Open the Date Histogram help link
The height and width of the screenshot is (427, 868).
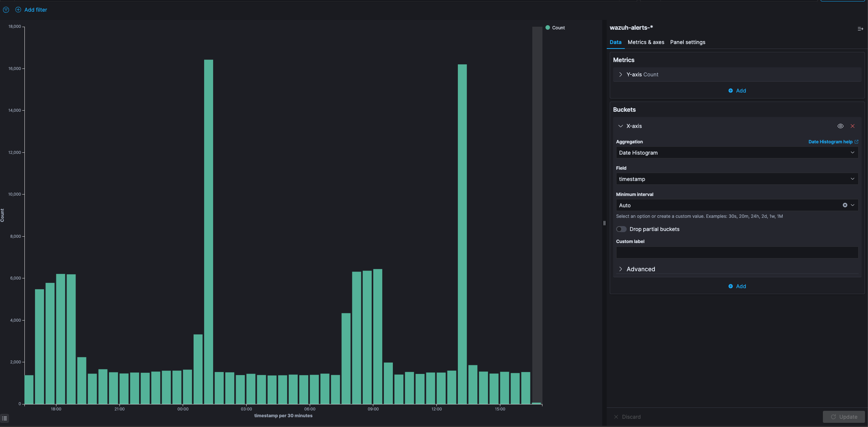[830, 142]
